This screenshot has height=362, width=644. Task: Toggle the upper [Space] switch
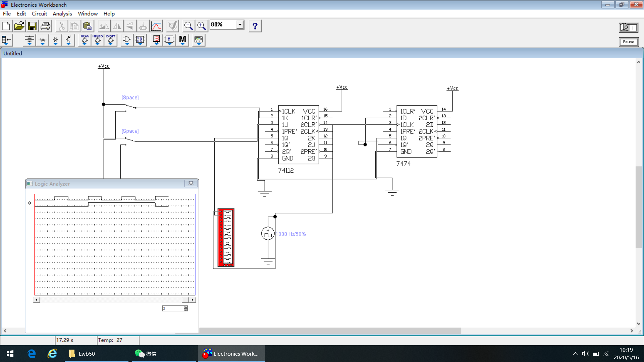[x=130, y=106]
